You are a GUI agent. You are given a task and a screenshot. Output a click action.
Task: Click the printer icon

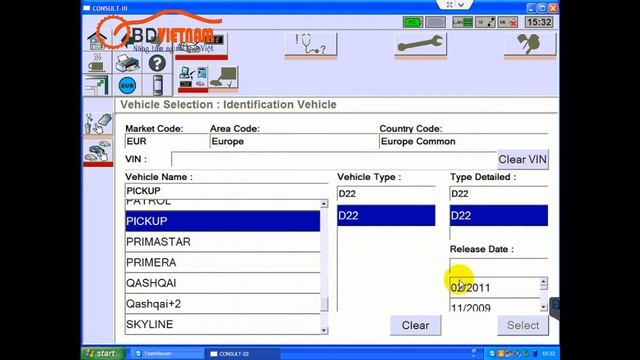127,64
